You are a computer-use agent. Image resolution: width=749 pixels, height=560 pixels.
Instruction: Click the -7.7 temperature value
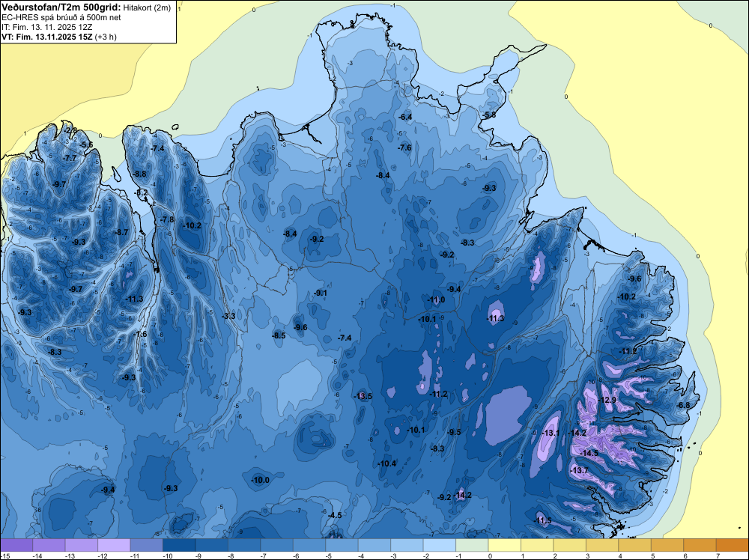click(x=70, y=158)
